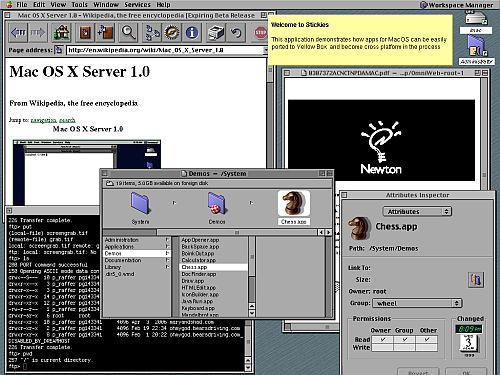Open the Group wheel dropdown
Viewport: 500px width, 375px height.
pyautogui.click(x=417, y=303)
